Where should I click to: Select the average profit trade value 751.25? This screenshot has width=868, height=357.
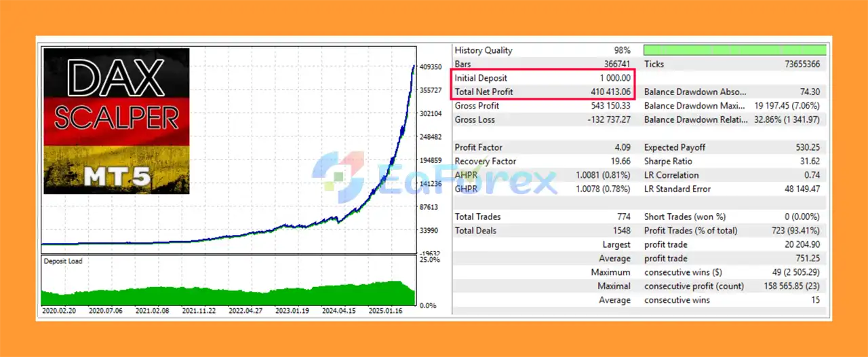point(807,259)
